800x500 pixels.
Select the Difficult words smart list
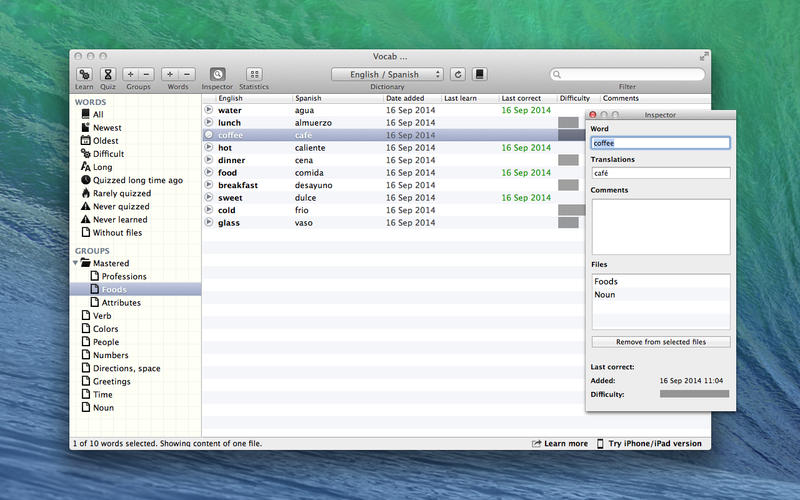[108, 154]
